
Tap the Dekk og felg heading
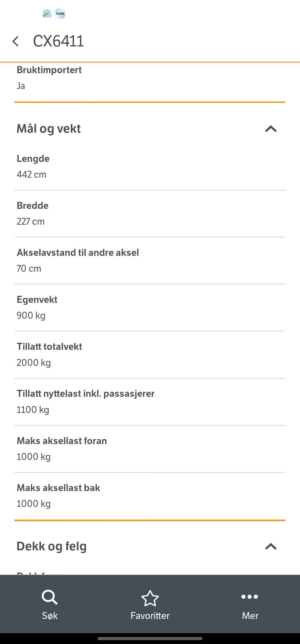(52, 546)
